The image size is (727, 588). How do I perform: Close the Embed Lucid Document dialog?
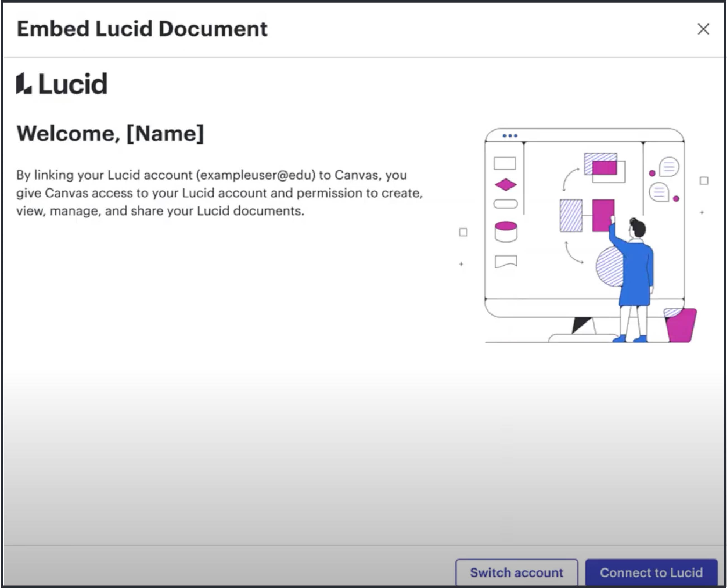[703, 29]
